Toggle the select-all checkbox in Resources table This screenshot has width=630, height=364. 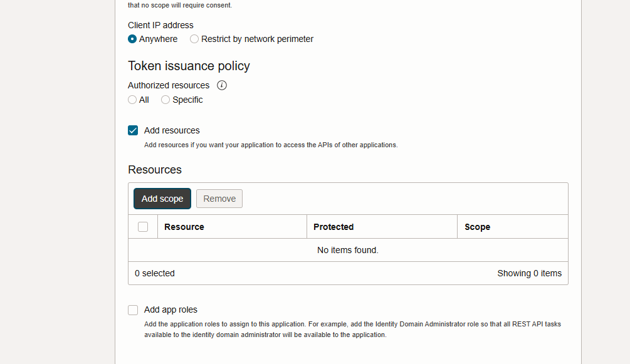click(x=143, y=227)
